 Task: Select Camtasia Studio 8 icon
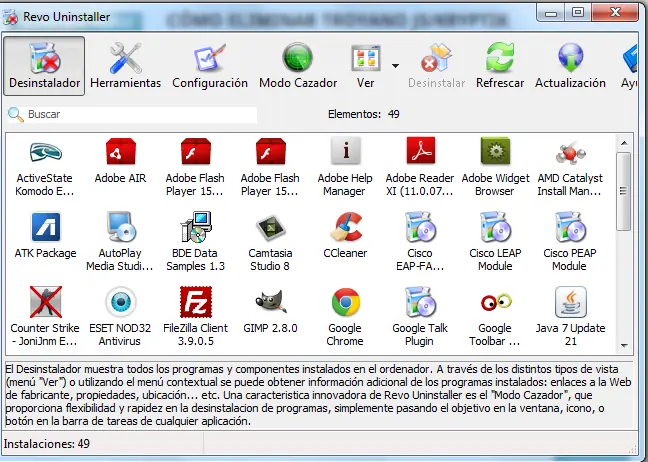tap(270, 227)
